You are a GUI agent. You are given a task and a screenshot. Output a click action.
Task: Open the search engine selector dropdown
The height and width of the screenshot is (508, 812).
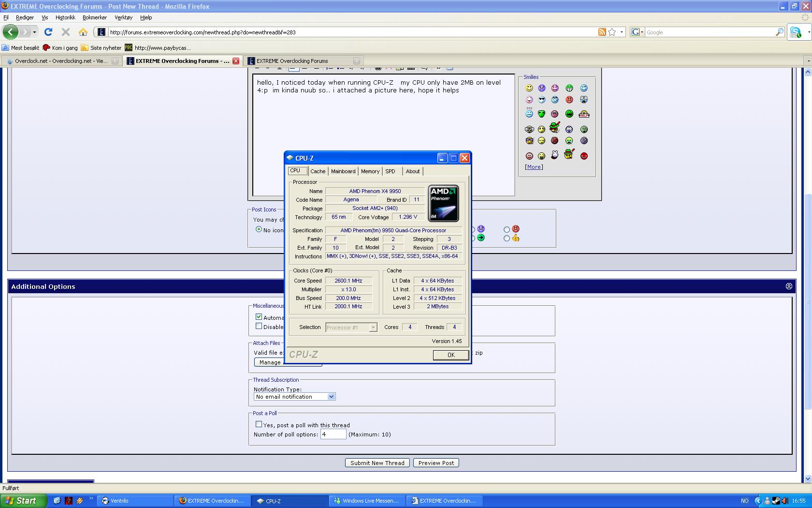click(x=637, y=32)
